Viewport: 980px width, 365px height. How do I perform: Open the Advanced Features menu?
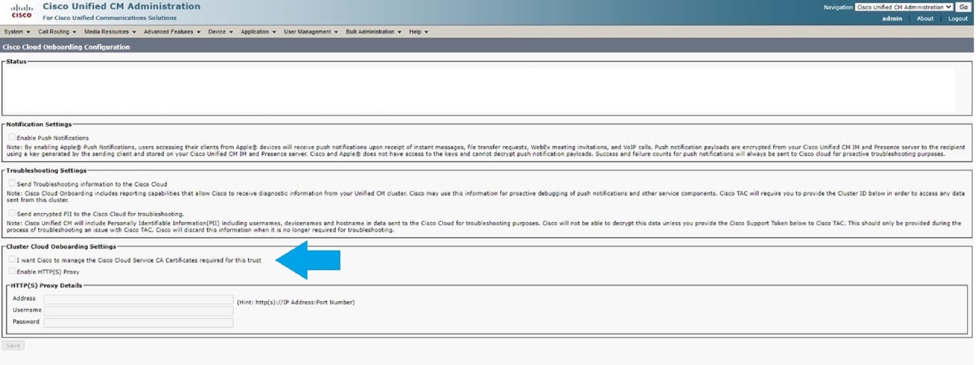pyautogui.click(x=172, y=31)
